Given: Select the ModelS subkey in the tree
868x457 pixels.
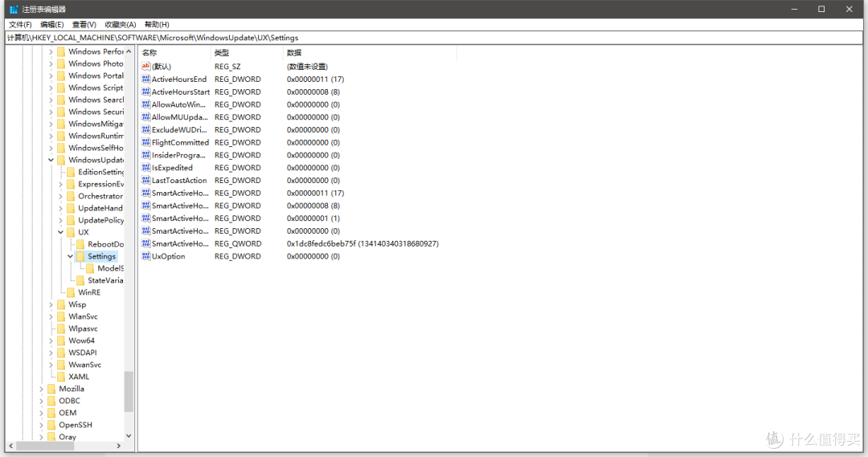Looking at the screenshot, I should [110, 268].
